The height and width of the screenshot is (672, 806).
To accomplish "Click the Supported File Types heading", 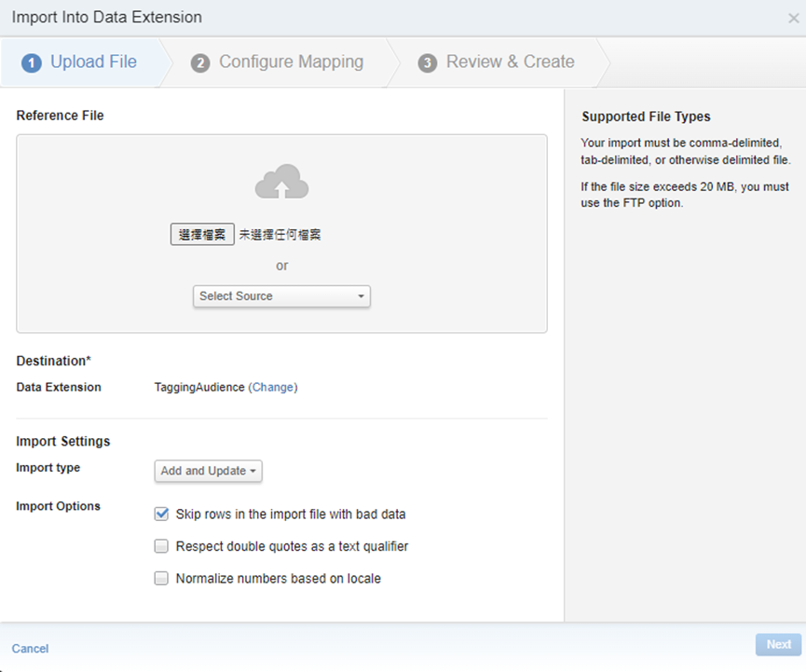I will 646,117.
